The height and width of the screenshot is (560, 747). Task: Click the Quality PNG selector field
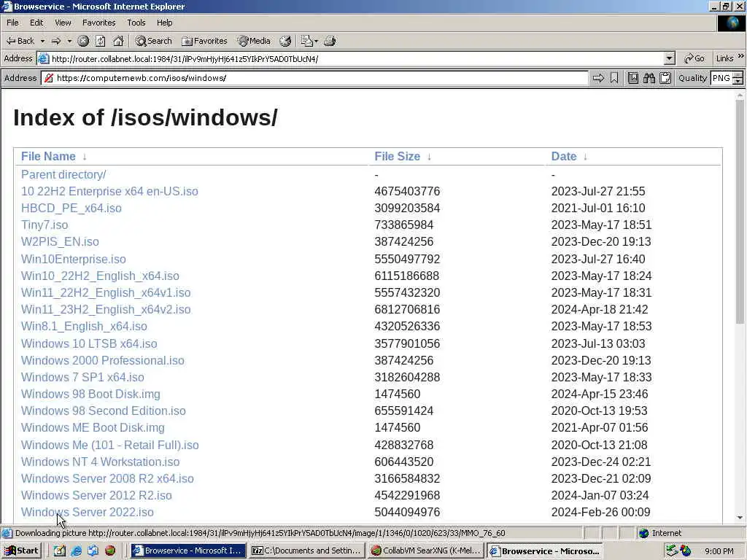click(721, 78)
